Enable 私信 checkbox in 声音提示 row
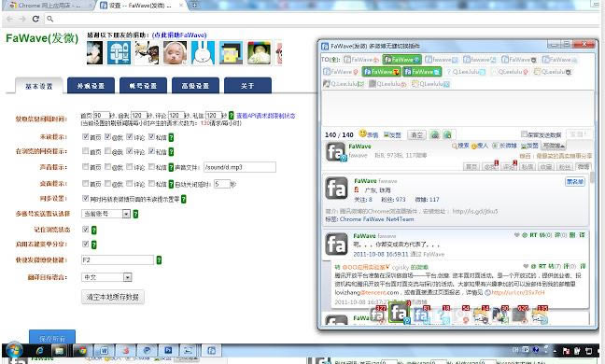605x364 pixels. 151,166
